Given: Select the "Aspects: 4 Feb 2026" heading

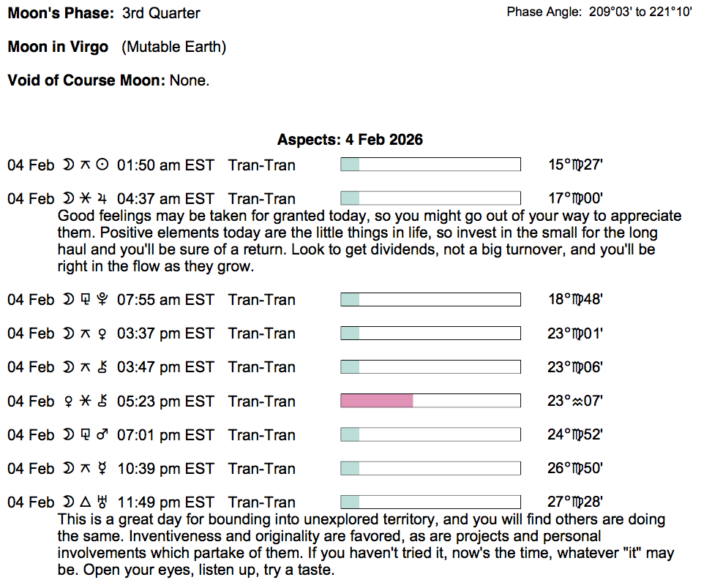Looking at the screenshot, I should click(350, 140).
